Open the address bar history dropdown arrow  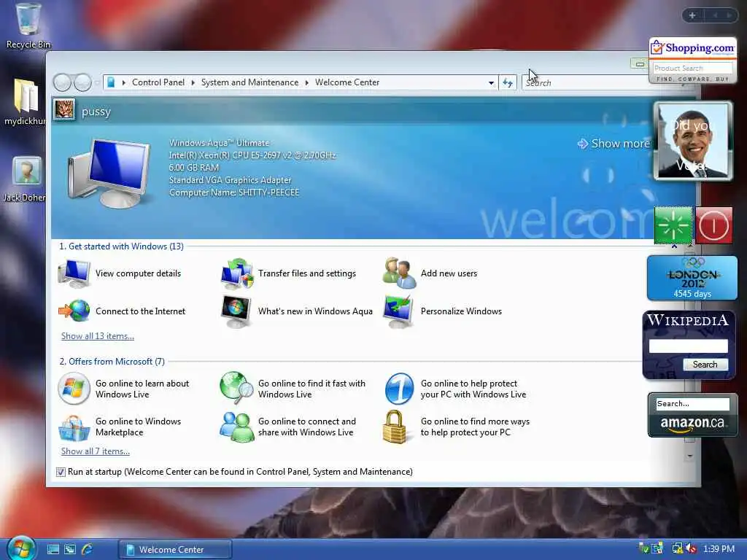[x=491, y=83]
